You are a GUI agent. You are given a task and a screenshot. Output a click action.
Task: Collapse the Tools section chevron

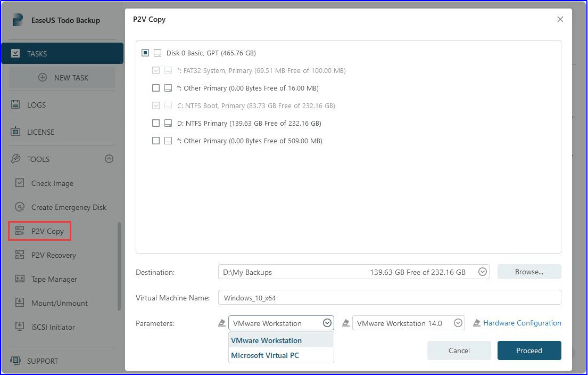pyautogui.click(x=109, y=159)
